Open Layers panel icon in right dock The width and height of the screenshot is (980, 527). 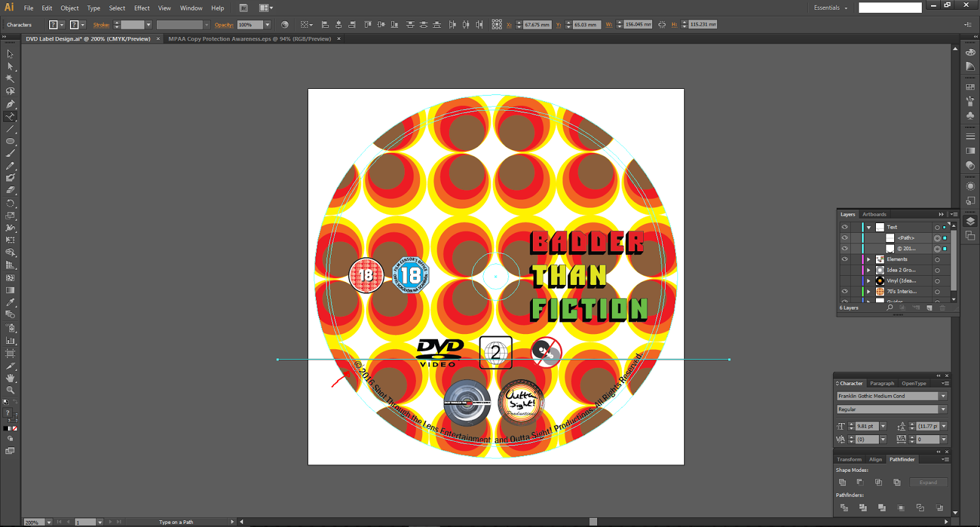[x=970, y=221]
